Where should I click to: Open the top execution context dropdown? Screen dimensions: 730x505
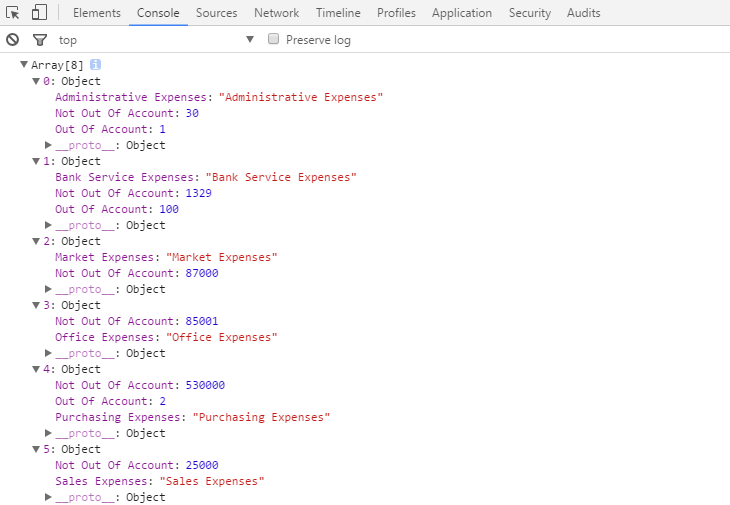click(250, 40)
